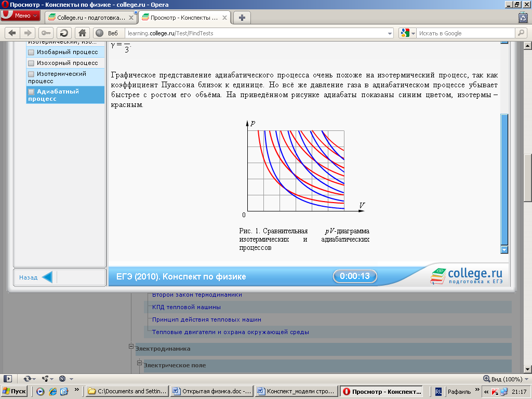This screenshot has height=399, width=532.
Task: Click the blue content scrollbar thumb
Action: point(504,179)
